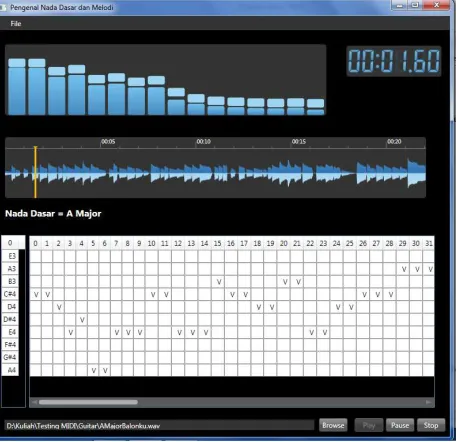Click the greyed-out Play button

tap(369, 425)
